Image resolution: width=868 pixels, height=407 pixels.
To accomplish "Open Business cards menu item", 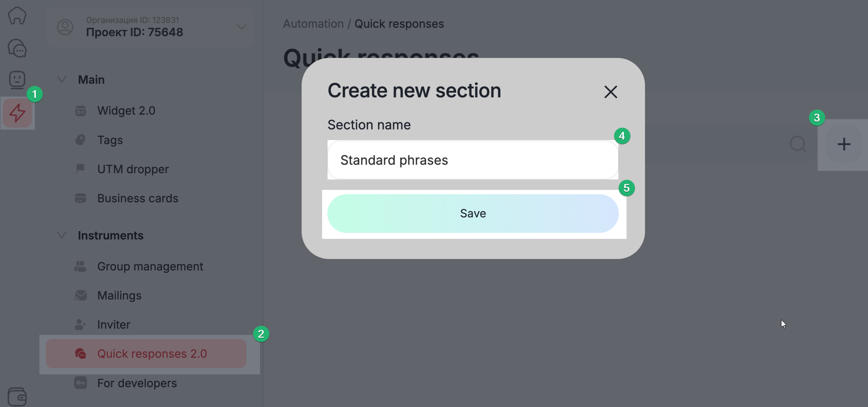I will (x=138, y=198).
